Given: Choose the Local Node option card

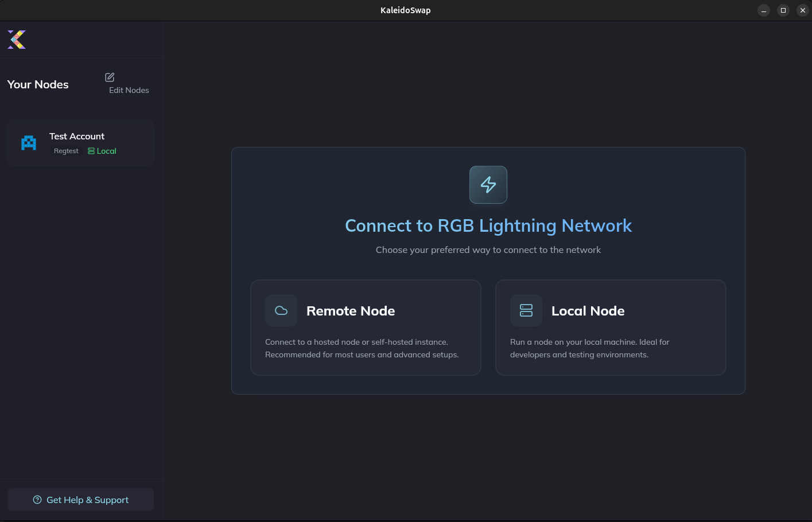Looking at the screenshot, I should pos(611,328).
